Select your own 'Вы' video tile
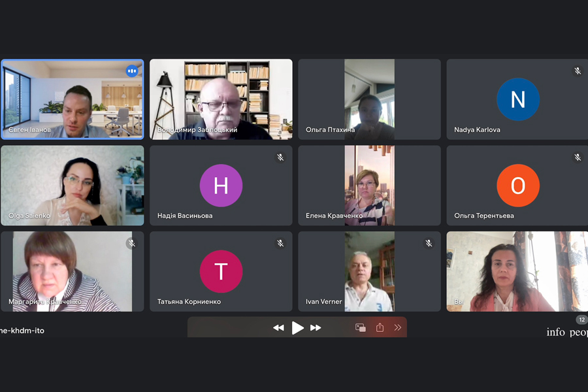The image size is (588, 392). click(x=517, y=272)
